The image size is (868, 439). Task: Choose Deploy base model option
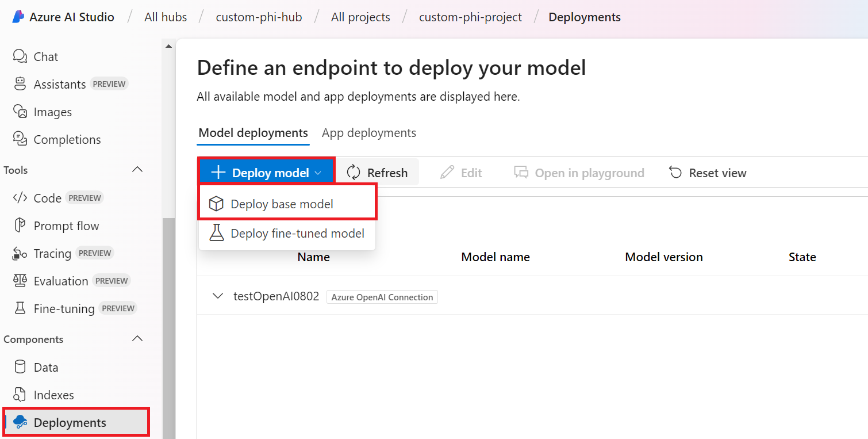point(287,204)
